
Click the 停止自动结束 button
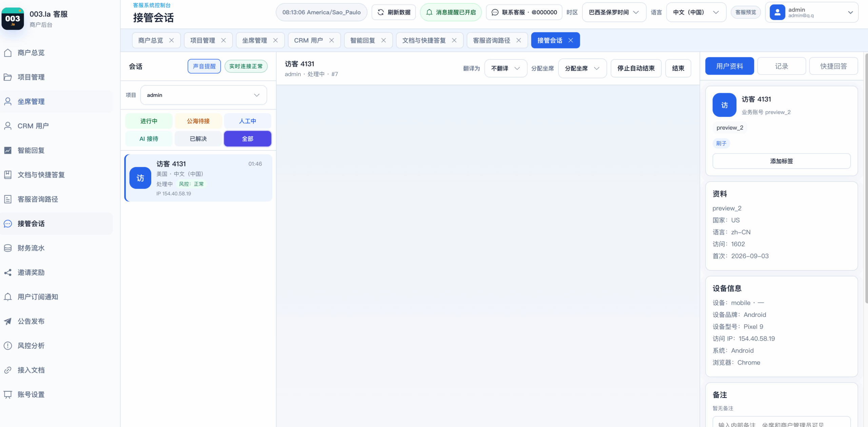coord(636,68)
